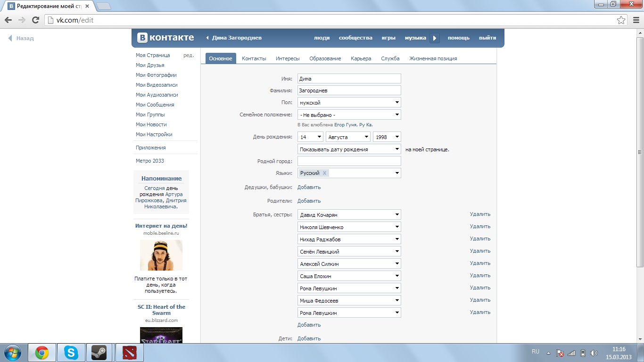Screen dimensions: 644x362
Task: Click the Родной город input field
Action: [x=349, y=161]
